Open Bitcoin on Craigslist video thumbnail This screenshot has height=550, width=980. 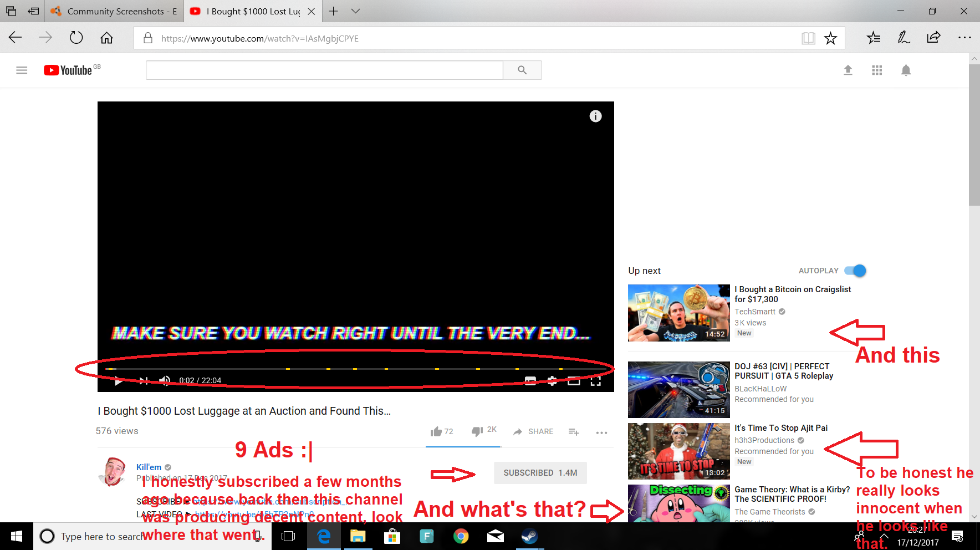[x=678, y=313]
